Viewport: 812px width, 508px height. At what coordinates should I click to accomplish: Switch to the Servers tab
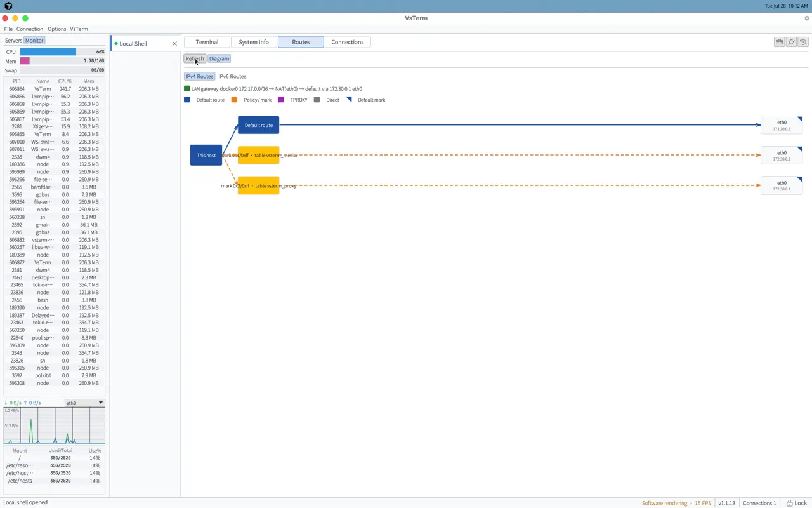point(13,41)
